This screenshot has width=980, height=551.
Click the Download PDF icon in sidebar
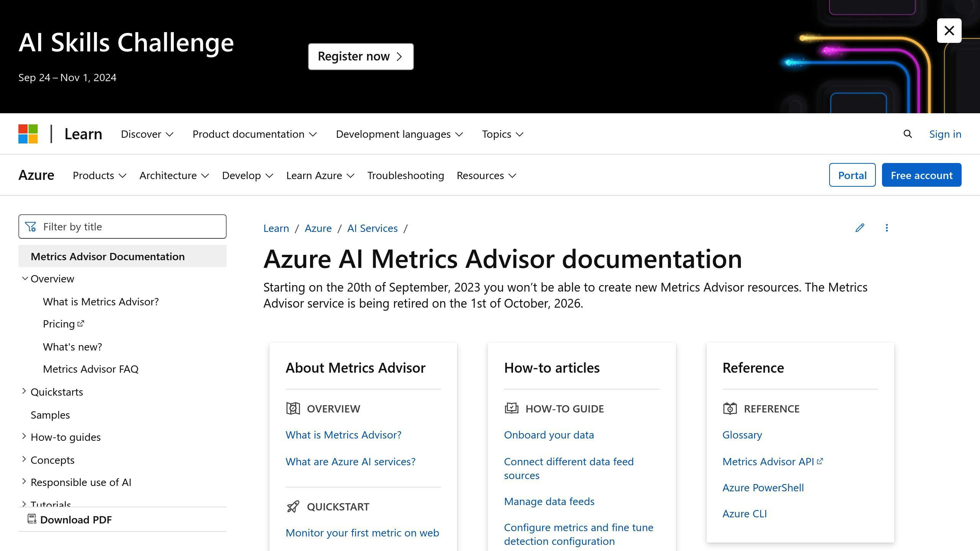coord(32,519)
